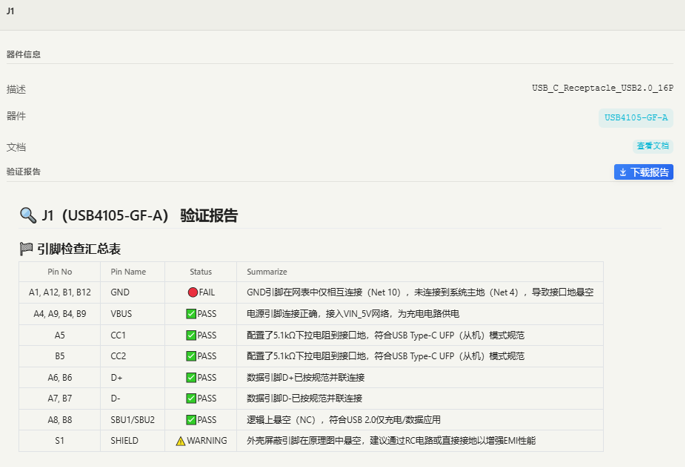
Task: Click the 文档 field label
Action: click(x=16, y=147)
